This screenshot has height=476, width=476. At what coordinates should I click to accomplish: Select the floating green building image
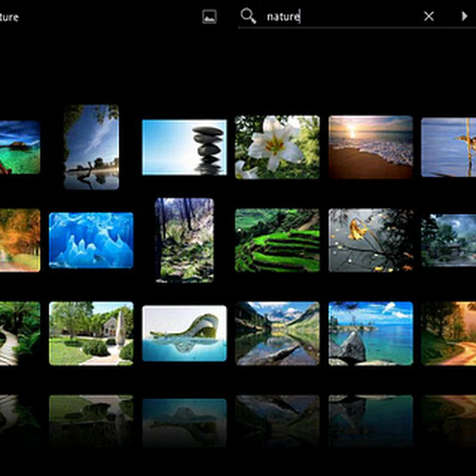[184, 333]
